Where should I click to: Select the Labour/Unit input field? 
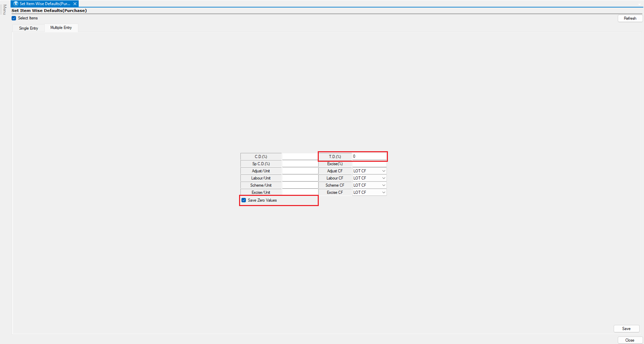pyautogui.click(x=300, y=178)
